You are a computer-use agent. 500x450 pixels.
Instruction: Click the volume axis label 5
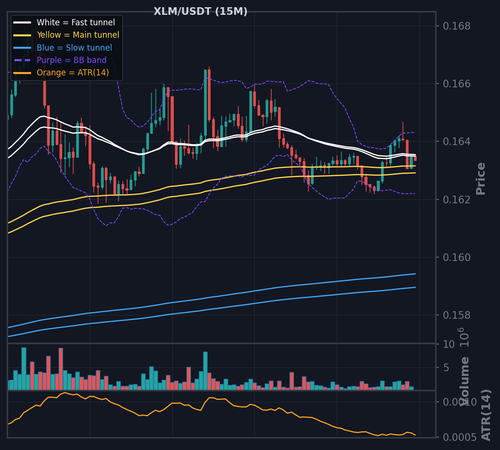click(446, 368)
